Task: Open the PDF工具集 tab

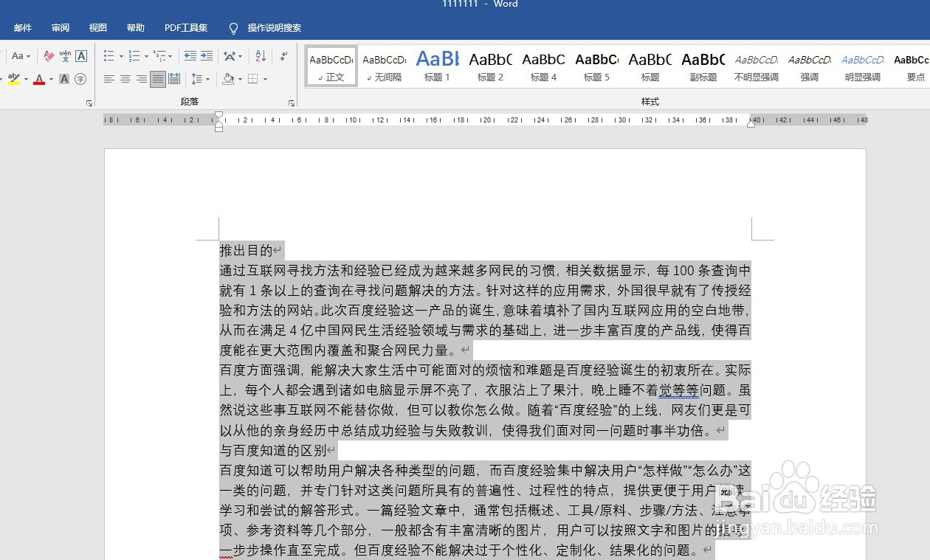Action: (x=186, y=28)
